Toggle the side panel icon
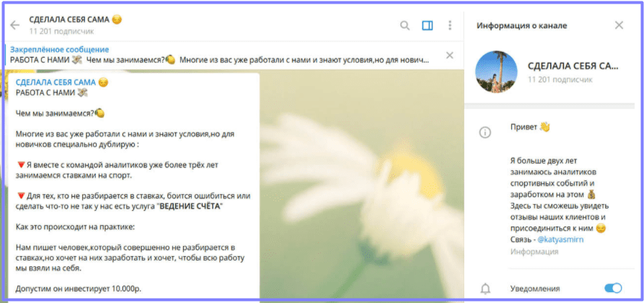Image resolution: width=644 pixels, height=303 pixels. tap(427, 25)
